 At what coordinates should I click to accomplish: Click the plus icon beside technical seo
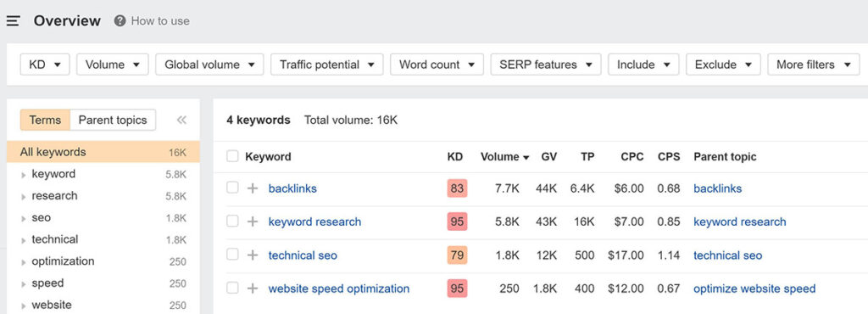point(253,255)
